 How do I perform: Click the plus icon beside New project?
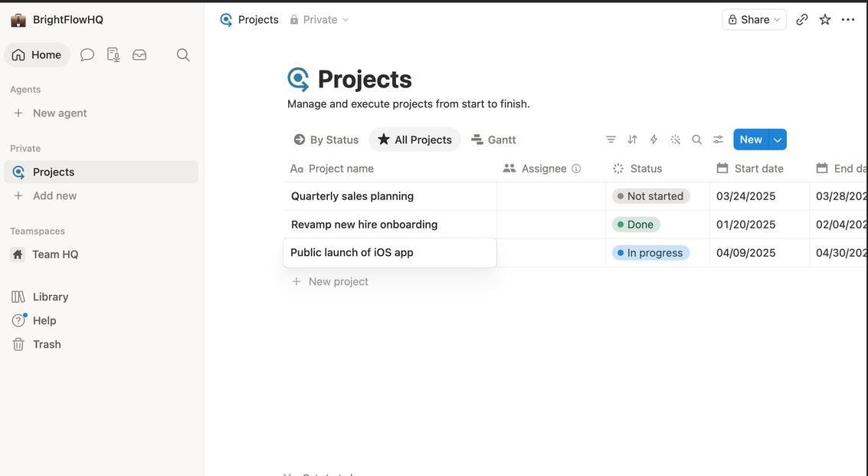pyautogui.click(x=296, y=281)
